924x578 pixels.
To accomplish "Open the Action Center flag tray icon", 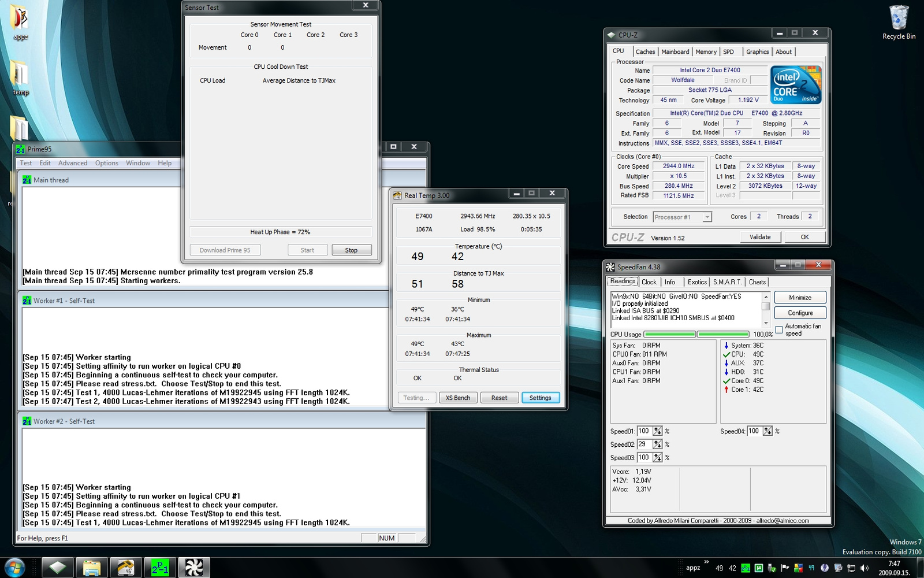I will point(785,568).
